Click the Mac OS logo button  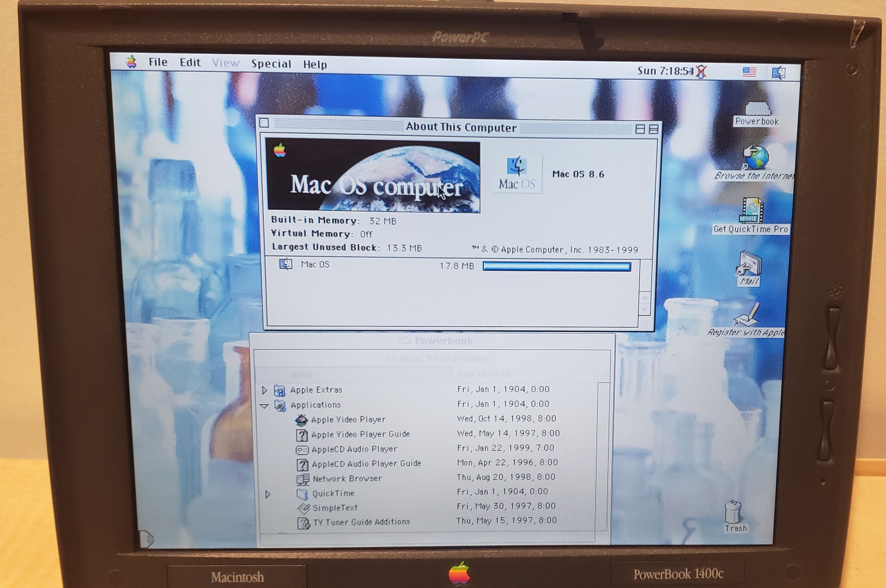517,174
